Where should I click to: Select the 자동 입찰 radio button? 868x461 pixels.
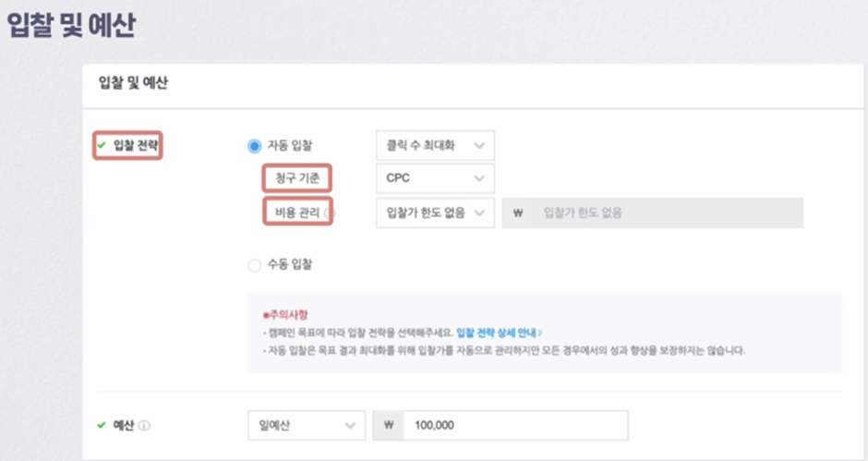[x=254, y=146]
